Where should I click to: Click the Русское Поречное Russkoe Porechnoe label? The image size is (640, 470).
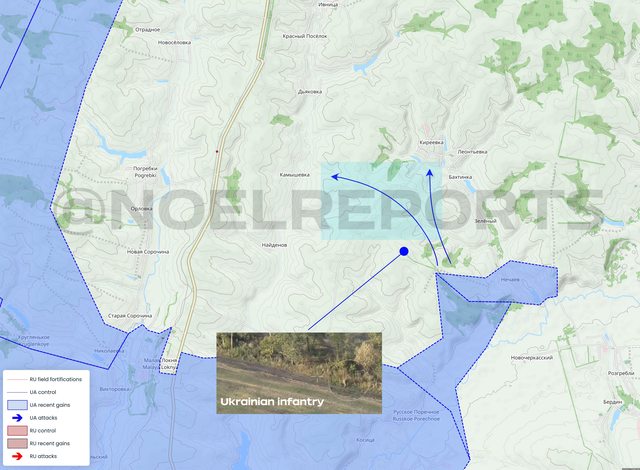416,415
